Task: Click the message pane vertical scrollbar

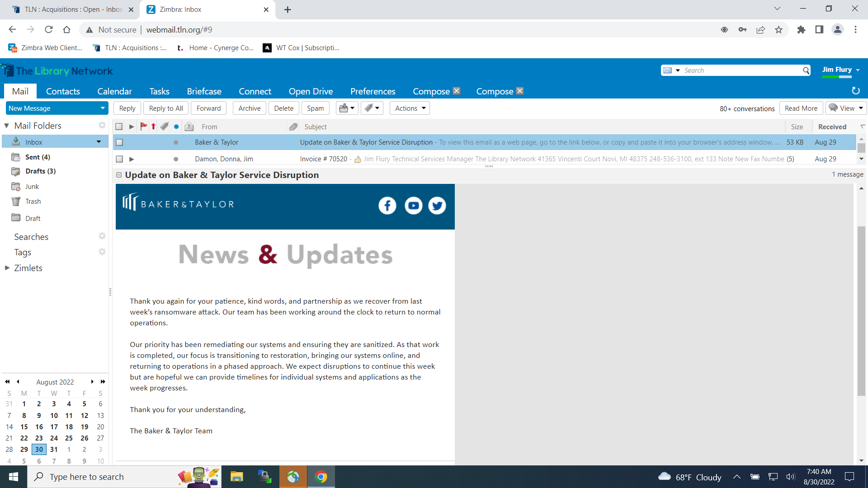Action: (861, 312)
